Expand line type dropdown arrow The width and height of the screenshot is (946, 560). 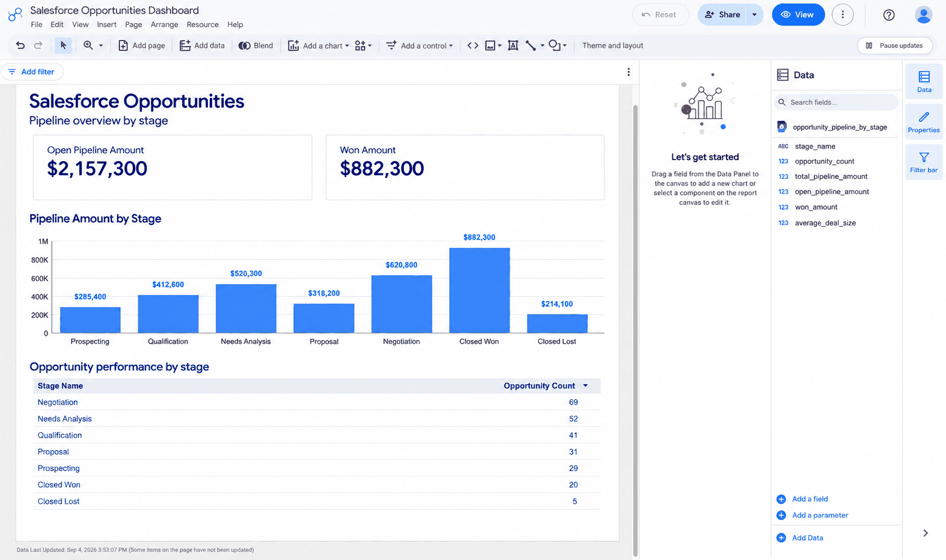click(542, 46)
